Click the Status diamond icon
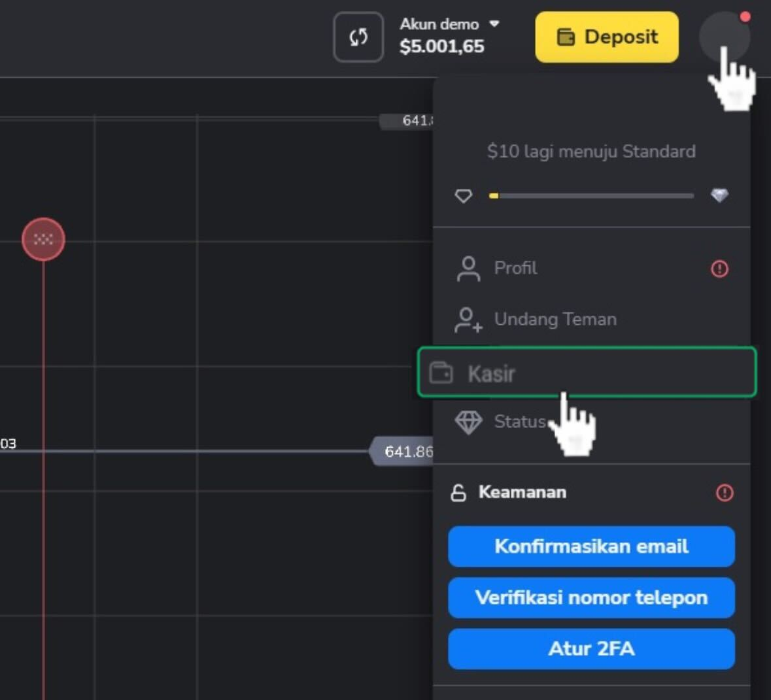Image resolution: width=771 pixels, height=700 pixels. coord(468,422)
